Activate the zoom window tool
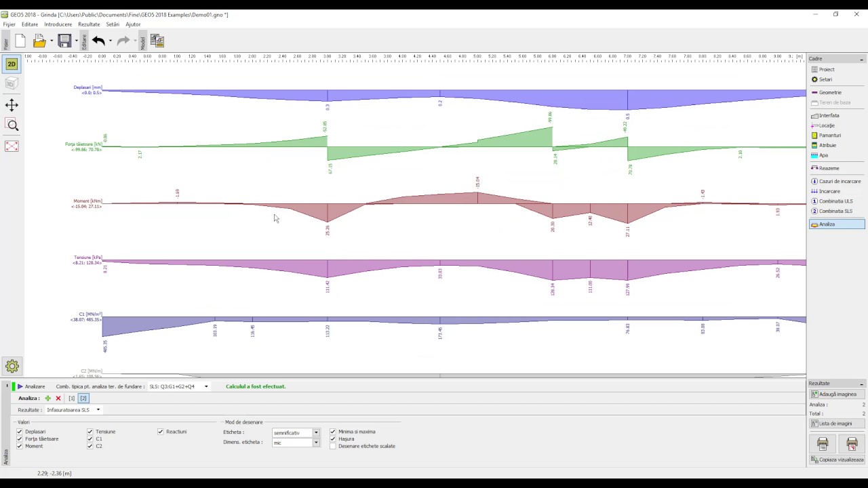The image size is (868, 488). tap(12, 125)
